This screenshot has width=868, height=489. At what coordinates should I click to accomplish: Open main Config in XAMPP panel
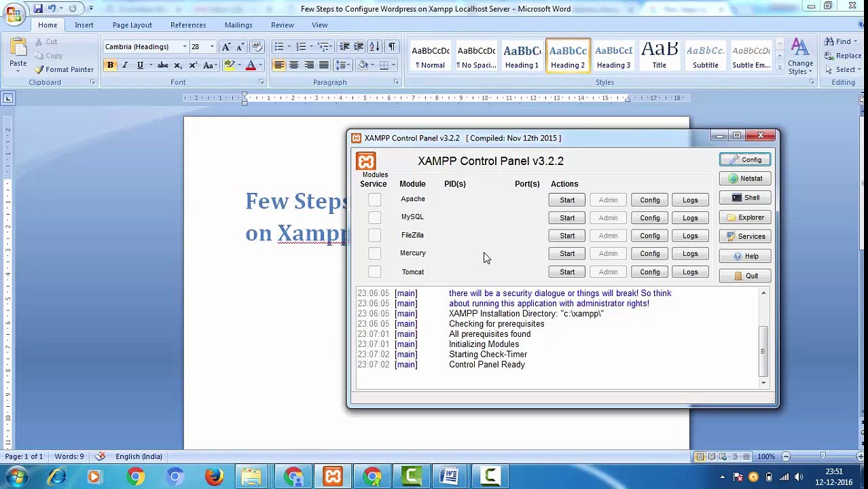pyautogui.click(x=745, y=160)
